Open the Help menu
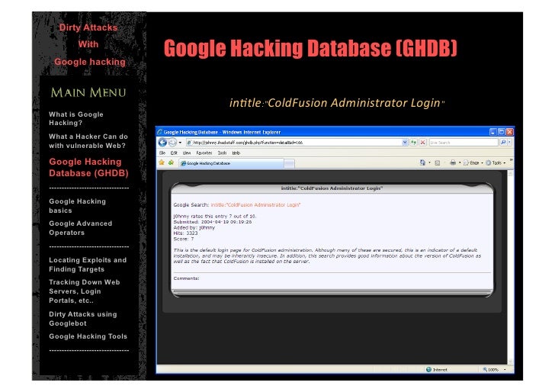 [236, 153]
